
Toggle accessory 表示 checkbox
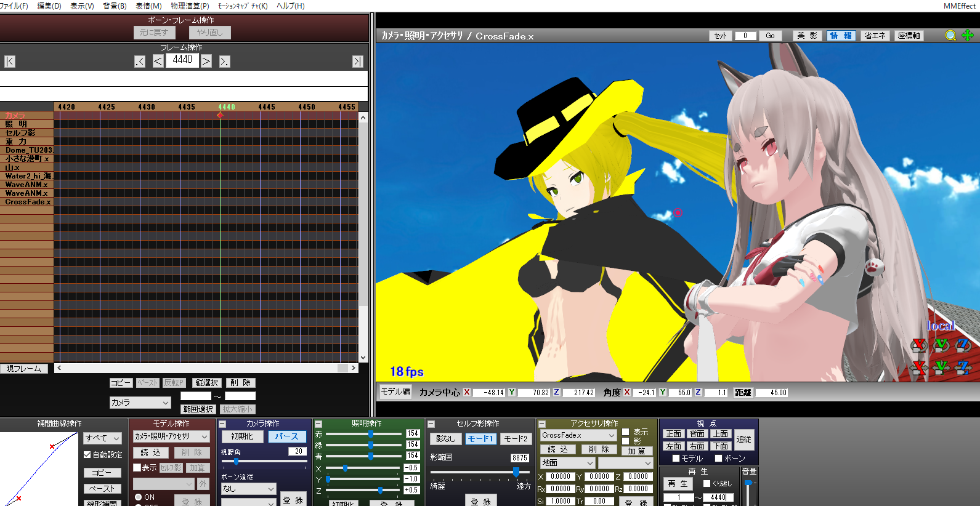point(626,432)
